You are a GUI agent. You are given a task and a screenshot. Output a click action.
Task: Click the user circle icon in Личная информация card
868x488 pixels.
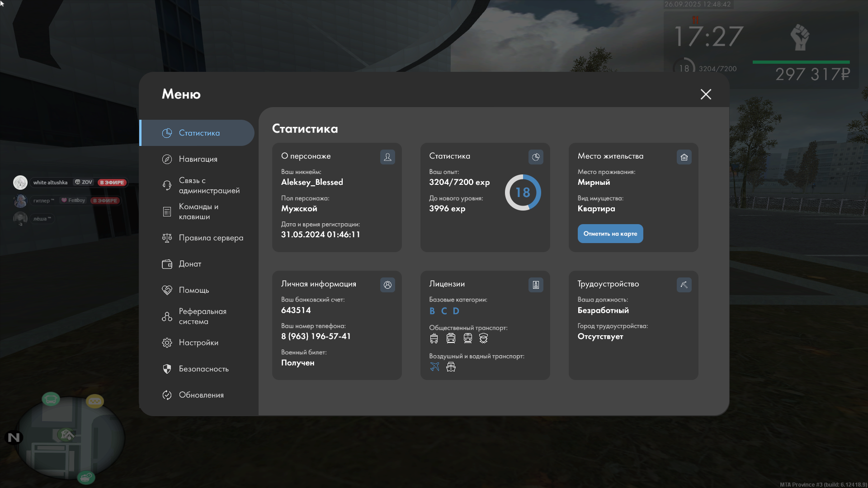387,285
